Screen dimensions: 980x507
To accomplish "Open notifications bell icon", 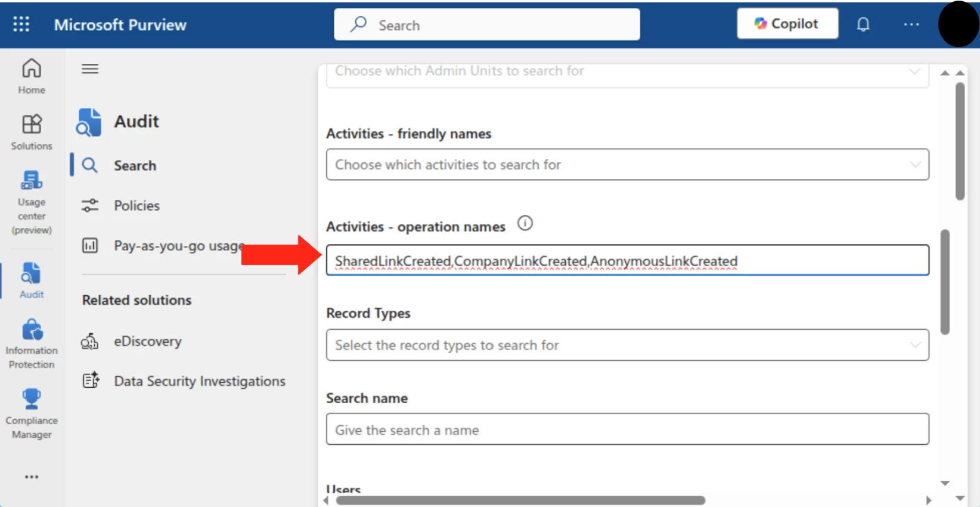I will point(863,24).
